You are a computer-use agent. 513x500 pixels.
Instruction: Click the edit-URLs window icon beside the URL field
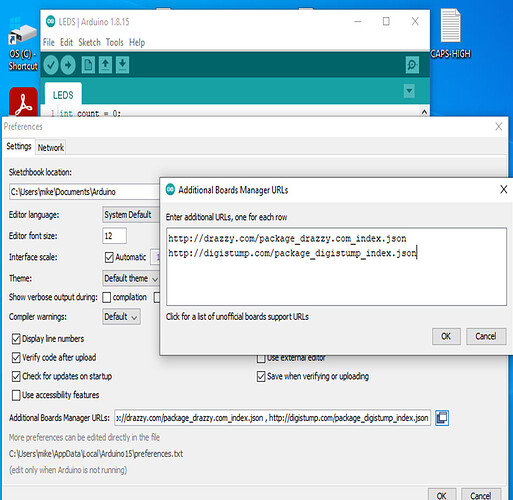(442, 418)
